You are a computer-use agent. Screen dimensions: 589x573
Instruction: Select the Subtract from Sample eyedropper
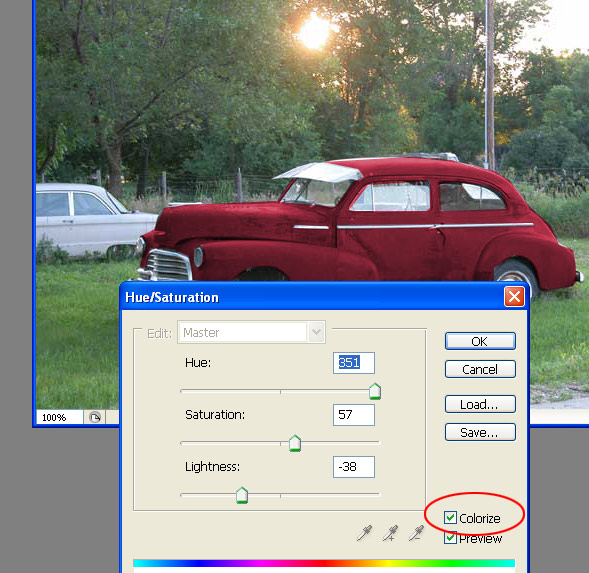pos(416,533)
